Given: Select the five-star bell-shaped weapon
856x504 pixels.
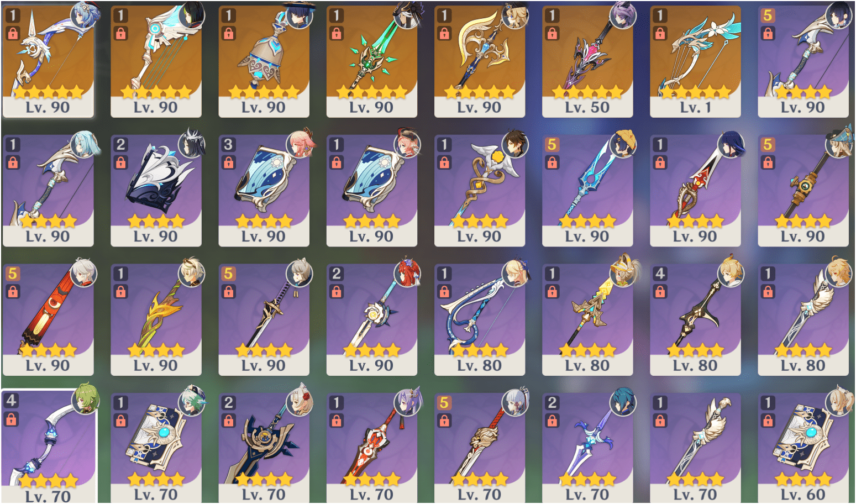Looking at the screenshot, I should (x=264, y=61).
